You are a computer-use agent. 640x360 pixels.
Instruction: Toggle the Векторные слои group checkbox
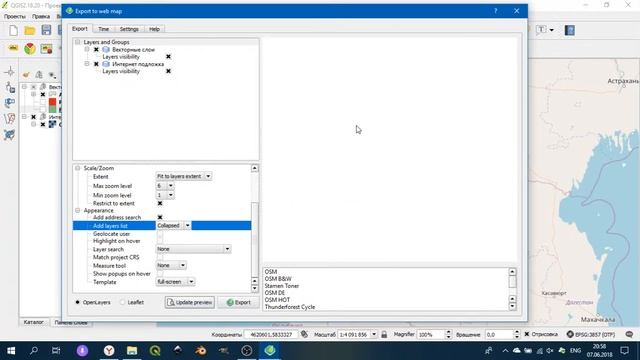(96, 49)
